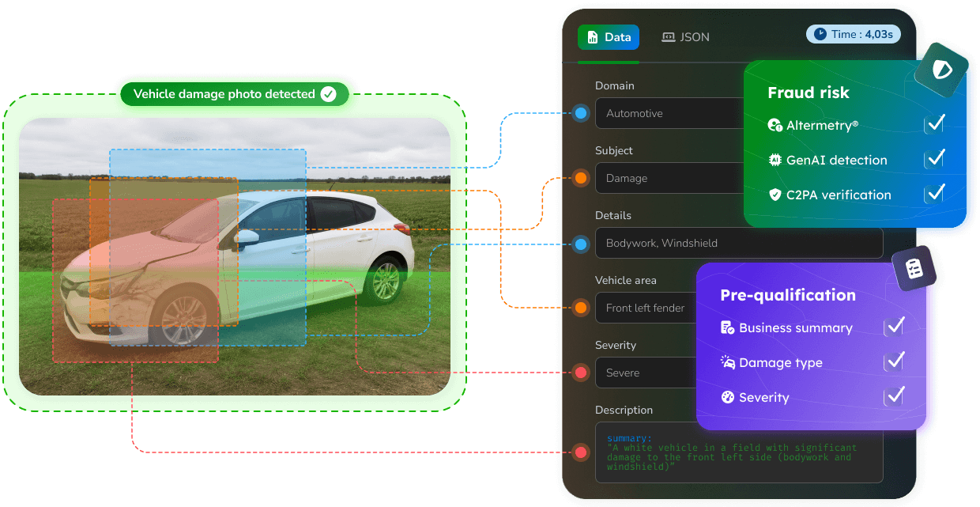Click the GenAI detection chip icon

point(775,160)
